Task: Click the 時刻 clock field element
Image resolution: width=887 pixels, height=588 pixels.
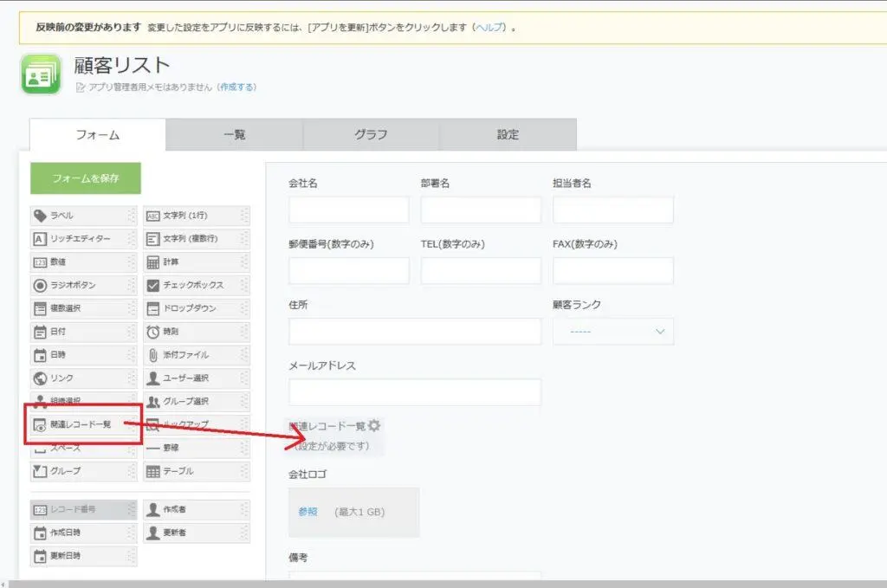Action: [196, 332]
